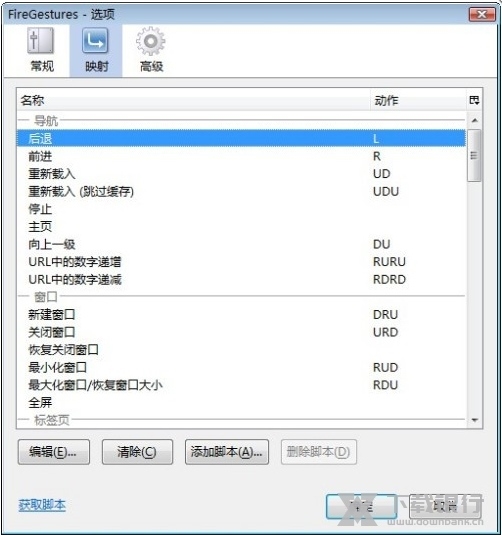Click the confirm button beside 取消
Viewport: 502px width, 535px height.
pyautogui.click(x=362, y=507)
